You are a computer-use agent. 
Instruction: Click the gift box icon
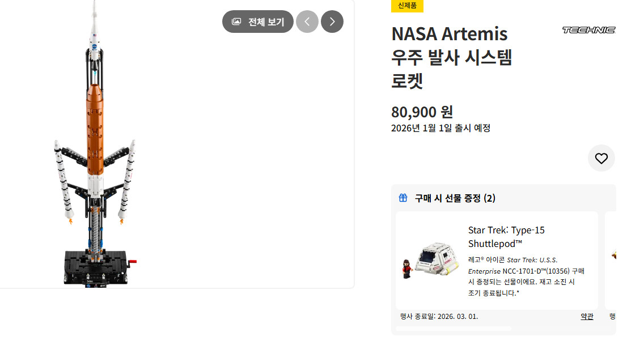(403, 198)
